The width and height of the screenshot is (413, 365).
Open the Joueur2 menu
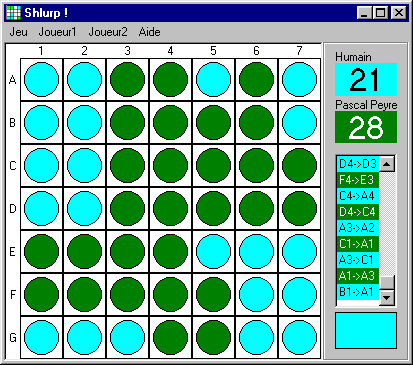tap(108, 32)
